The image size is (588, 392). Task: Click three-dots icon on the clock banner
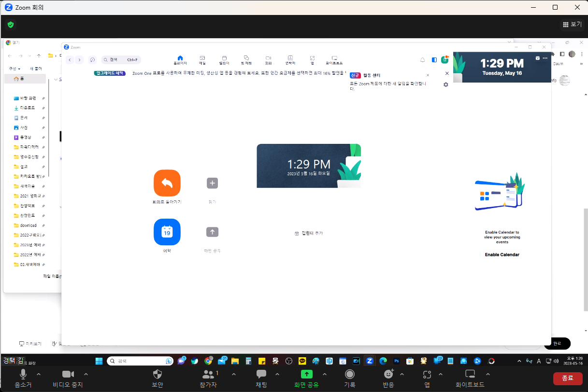click(545, 58)
